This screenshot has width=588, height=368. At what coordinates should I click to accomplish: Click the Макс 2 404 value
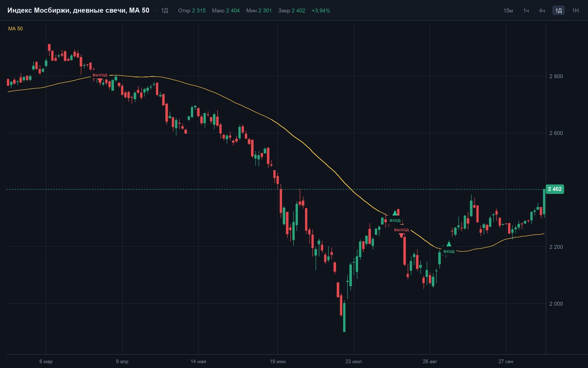[x=226, y=11]
